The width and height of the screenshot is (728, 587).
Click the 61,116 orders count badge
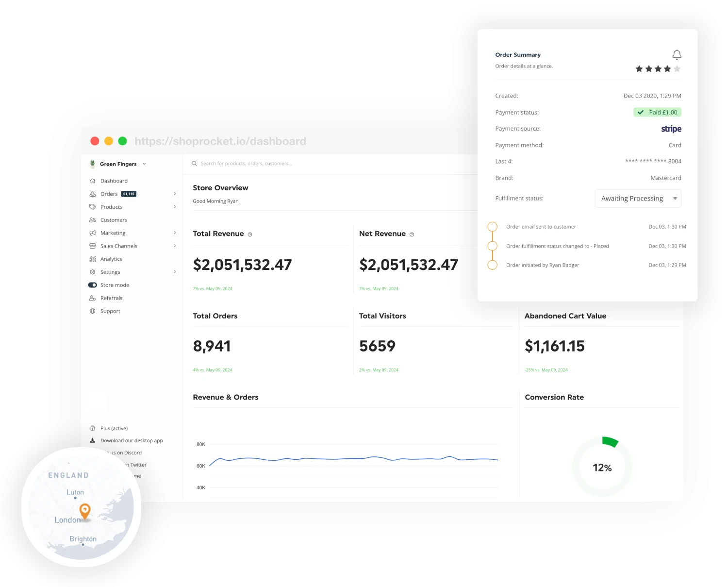coord(129,194)
